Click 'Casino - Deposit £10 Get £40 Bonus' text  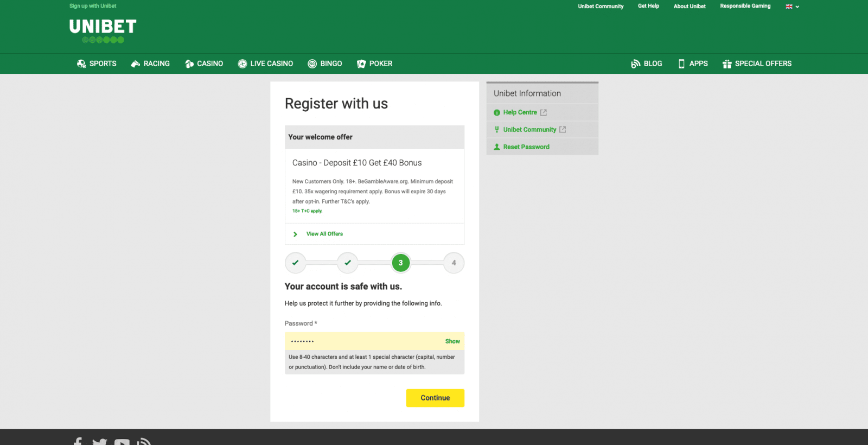coord(357,163)
